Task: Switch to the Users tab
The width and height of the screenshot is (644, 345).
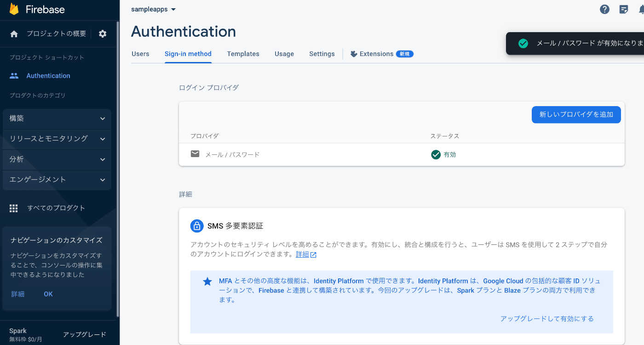Action: tap(140, 54)
